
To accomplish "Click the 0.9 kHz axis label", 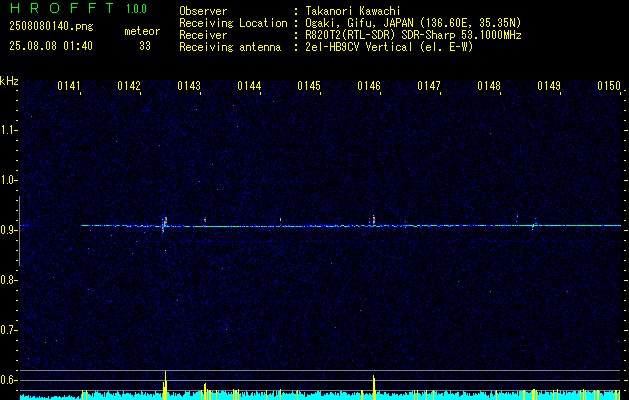I will [x=8, y=230].
